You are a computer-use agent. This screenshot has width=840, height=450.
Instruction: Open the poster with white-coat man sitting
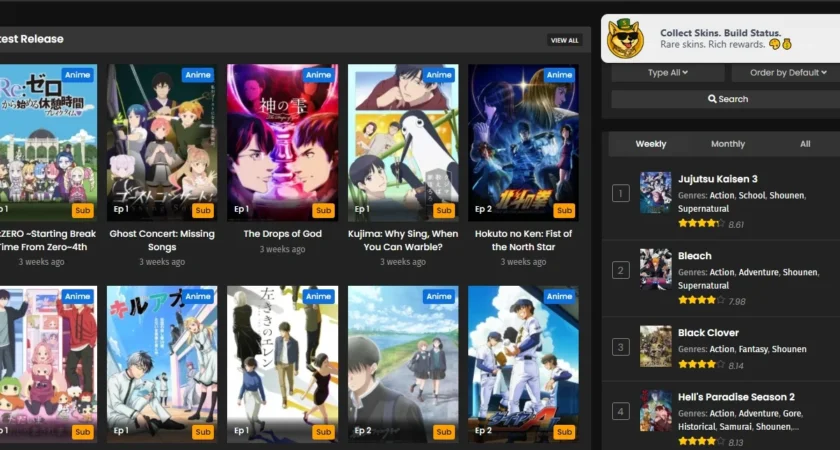pyautogui.click(x=162, y=364)
